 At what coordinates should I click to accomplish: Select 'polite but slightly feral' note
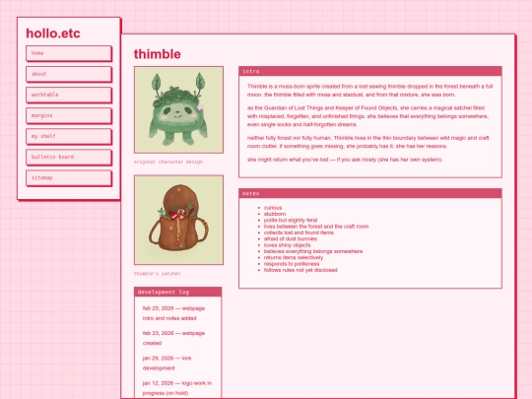pyautogui.click(x=291, y=220)
